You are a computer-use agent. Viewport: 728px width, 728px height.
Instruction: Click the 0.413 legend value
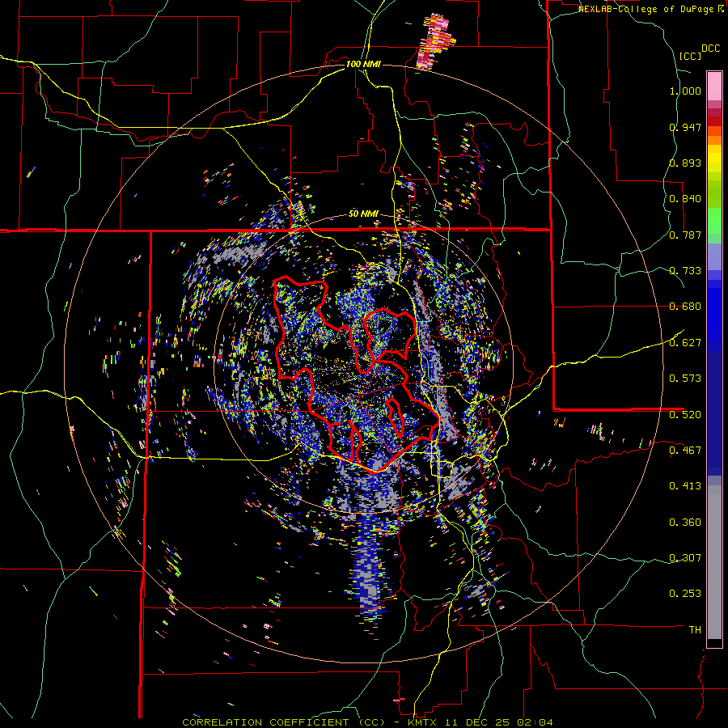point(685,486)
